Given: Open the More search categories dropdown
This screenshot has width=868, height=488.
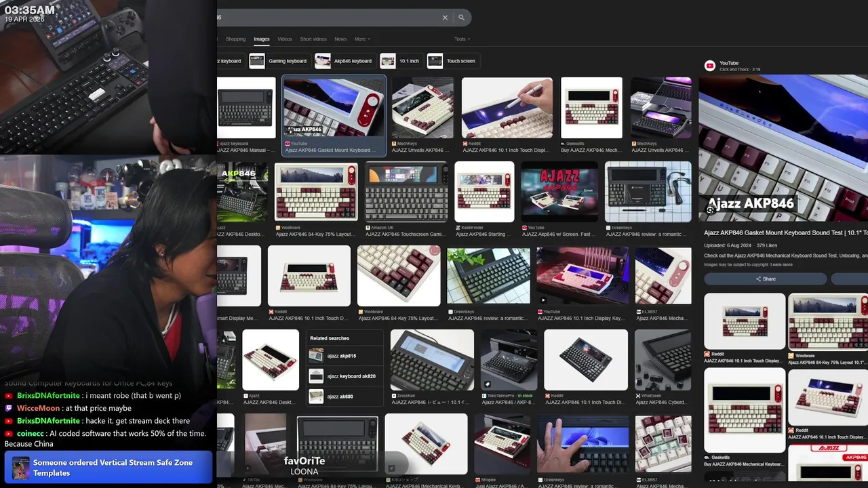Looking at the screenshot, I should click(x=362, y=39).
